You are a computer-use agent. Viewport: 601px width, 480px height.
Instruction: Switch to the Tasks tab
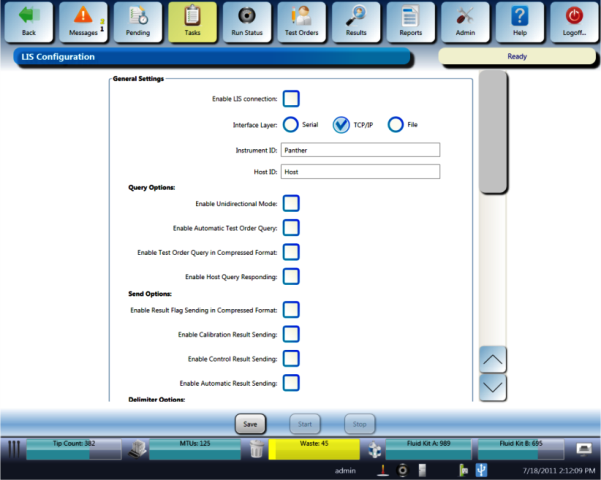tap(192, 20)
